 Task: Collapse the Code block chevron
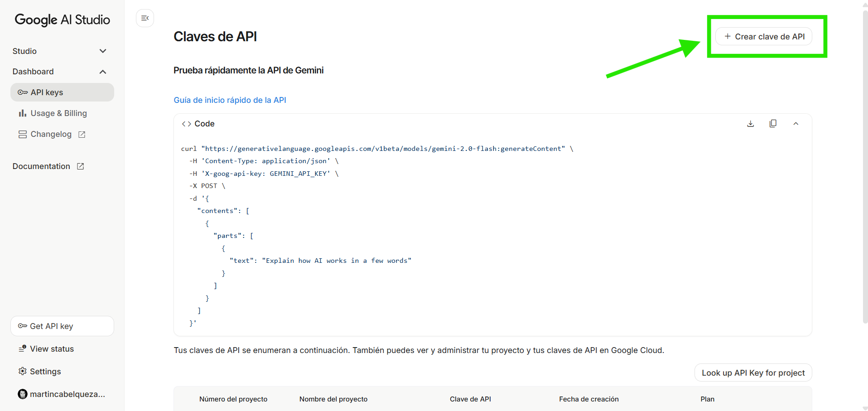(796, 124)
